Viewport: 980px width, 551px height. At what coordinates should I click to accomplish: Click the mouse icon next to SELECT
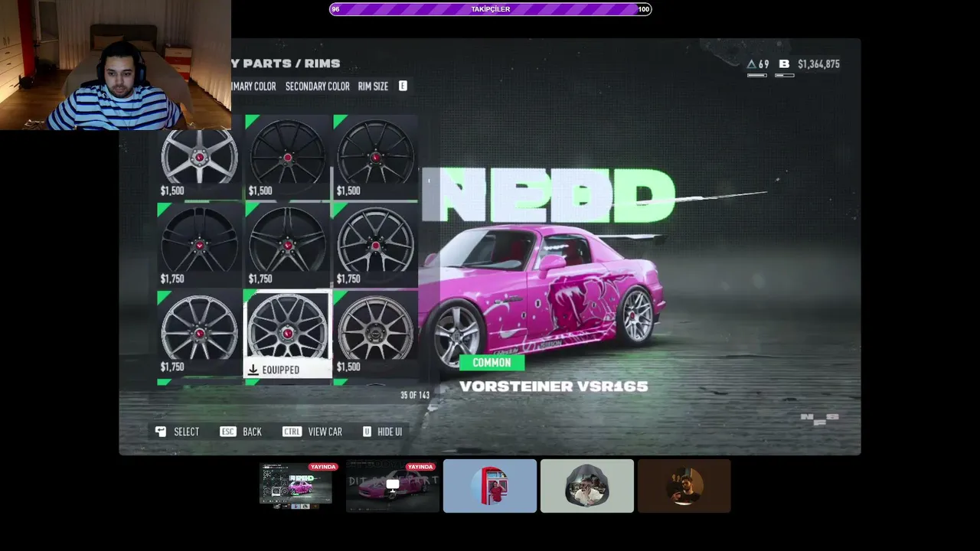pos(161,432)
